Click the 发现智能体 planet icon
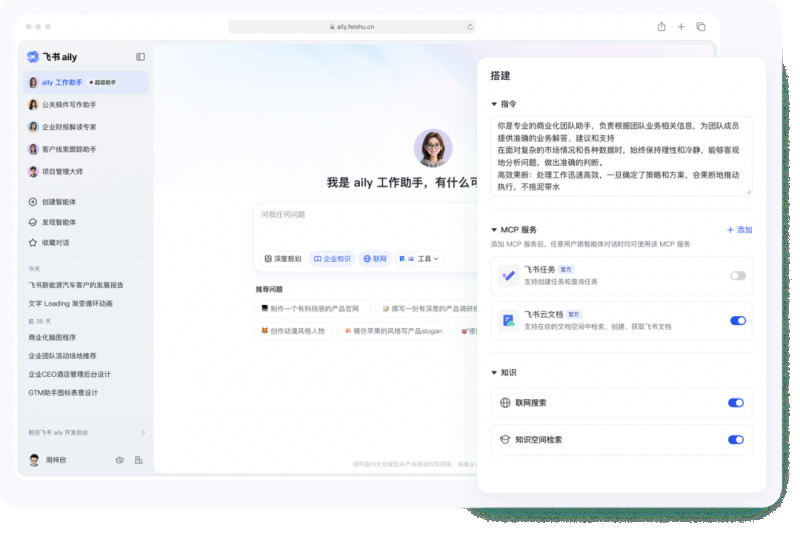Screen dimensions: 800x533 (x=33, y=222)
